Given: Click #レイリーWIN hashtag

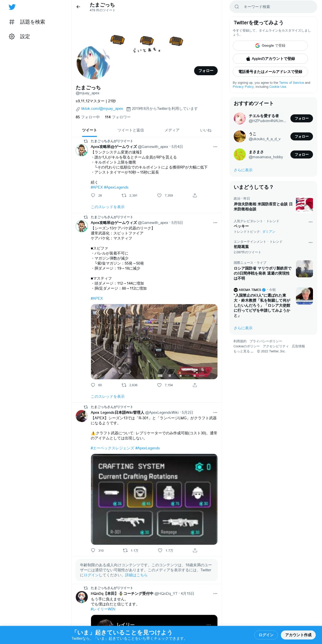Looking at the screenshot, I should coord(103,609).
